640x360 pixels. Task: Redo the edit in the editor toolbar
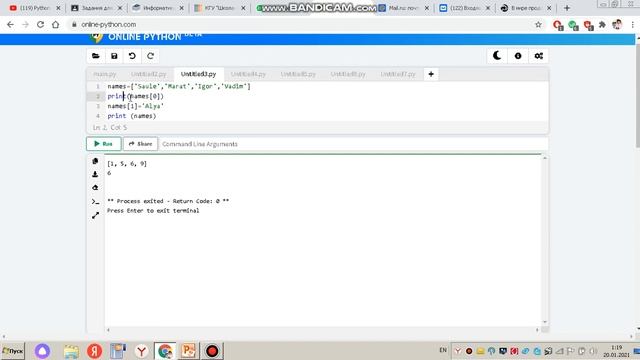coord(151,56)
